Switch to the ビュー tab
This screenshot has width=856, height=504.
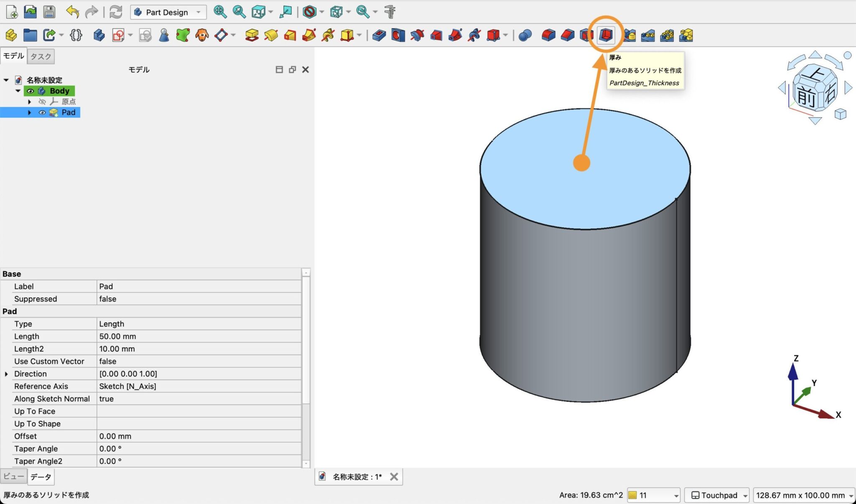[x=14, y=476]
